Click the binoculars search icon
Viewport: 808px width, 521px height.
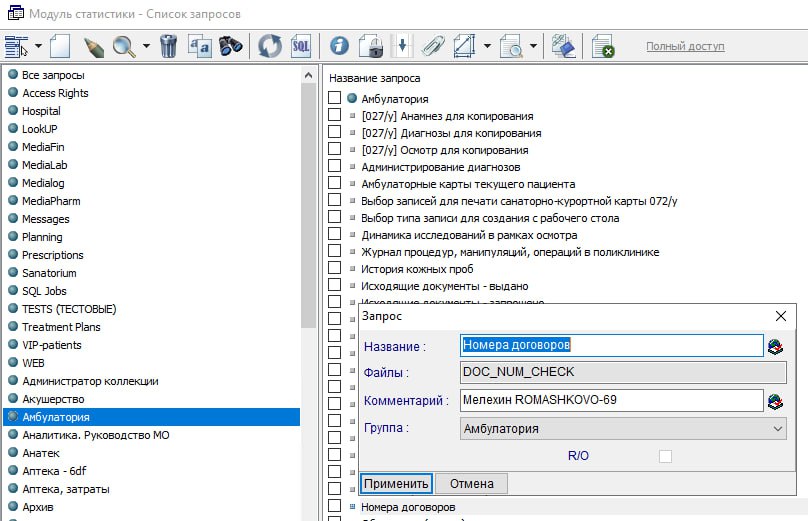[x=231, y=46]
